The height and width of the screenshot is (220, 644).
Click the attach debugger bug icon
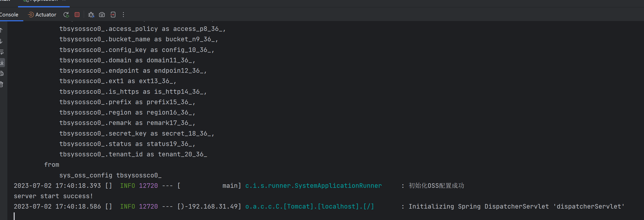(x=91, y=15)
